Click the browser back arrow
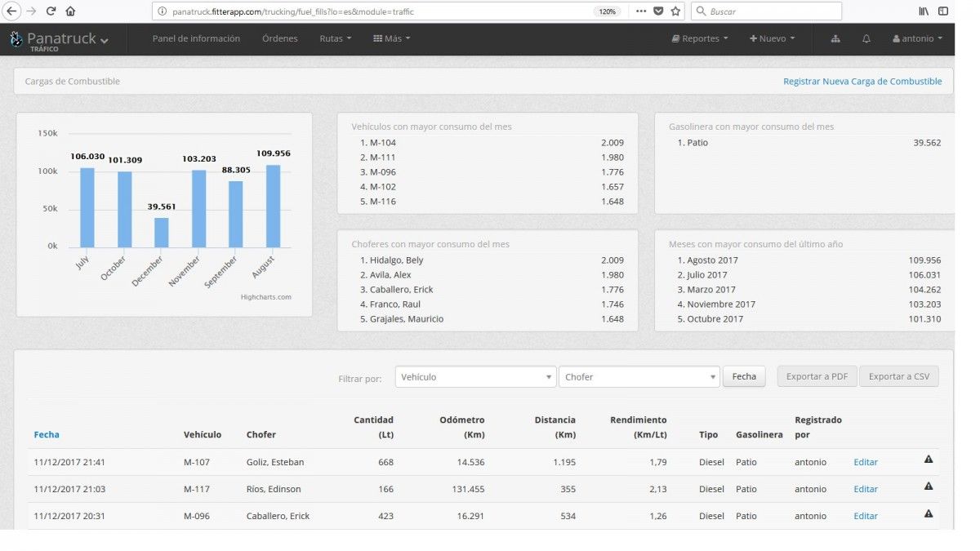This screenshot has height=551, width=980. [12, 11]
